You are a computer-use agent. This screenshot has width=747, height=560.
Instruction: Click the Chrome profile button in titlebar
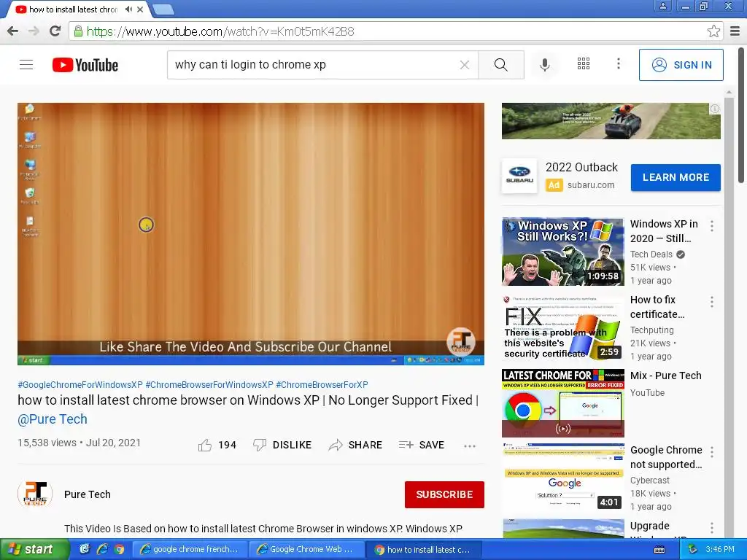pos(662,6)
